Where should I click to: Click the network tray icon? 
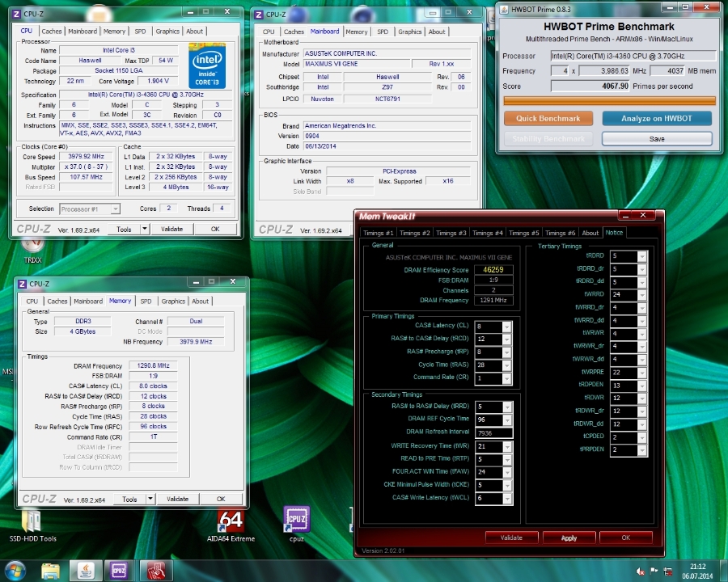click(667, 571)
